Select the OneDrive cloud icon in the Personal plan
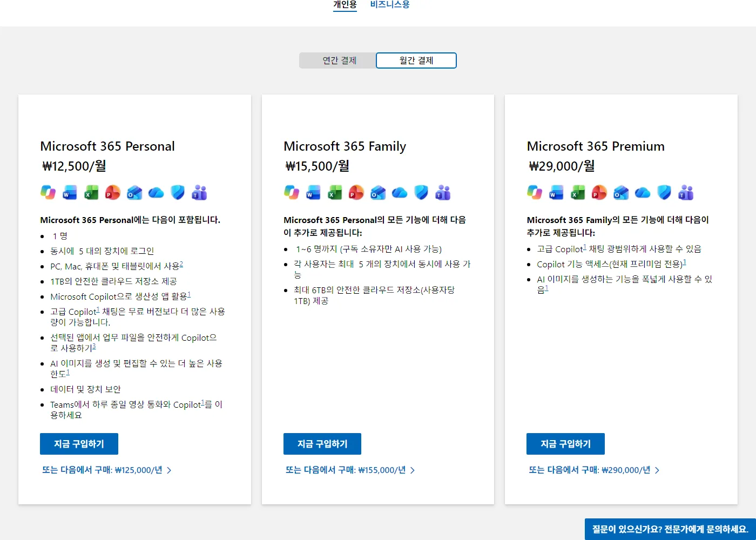756x540 pixels. [156, 192]
